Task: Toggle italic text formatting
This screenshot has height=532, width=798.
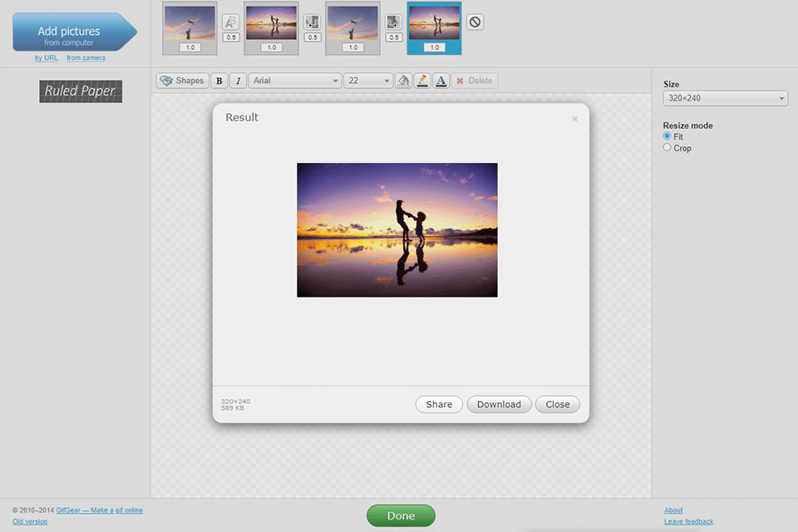Action: 237,80
